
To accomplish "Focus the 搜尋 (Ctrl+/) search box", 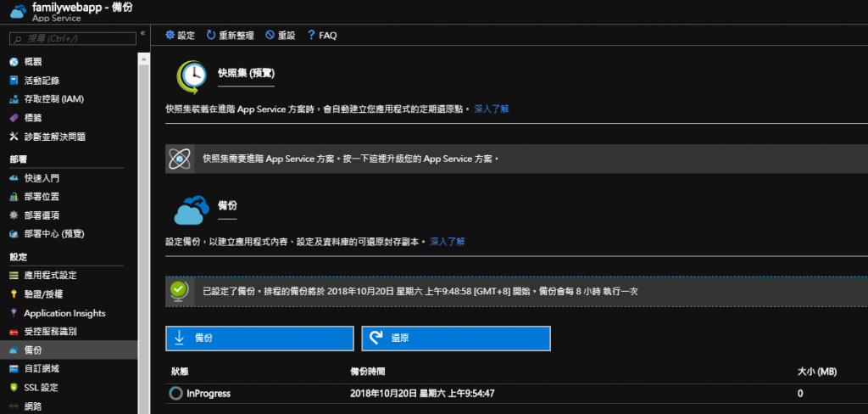I will coord(73,38).
